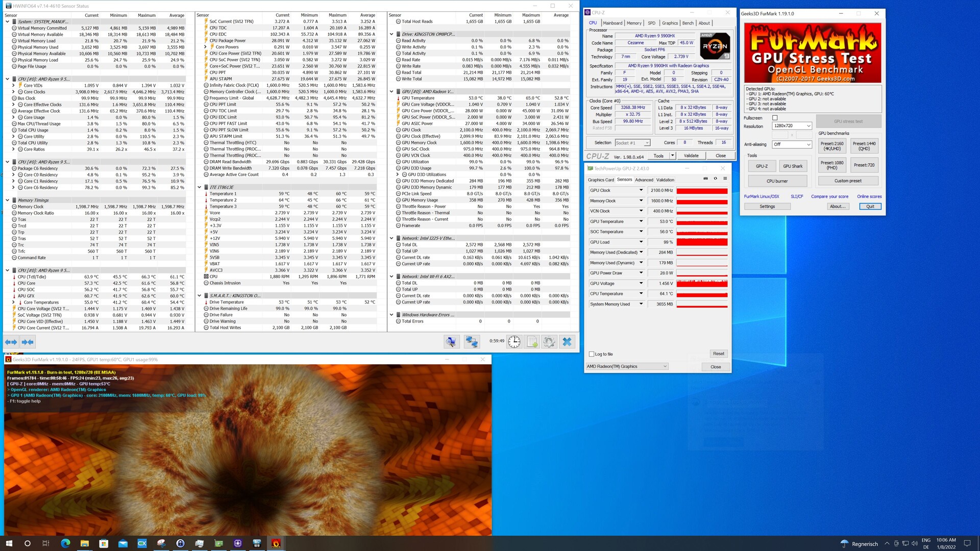Open Mail app from taskbar

tap(123, 543)
